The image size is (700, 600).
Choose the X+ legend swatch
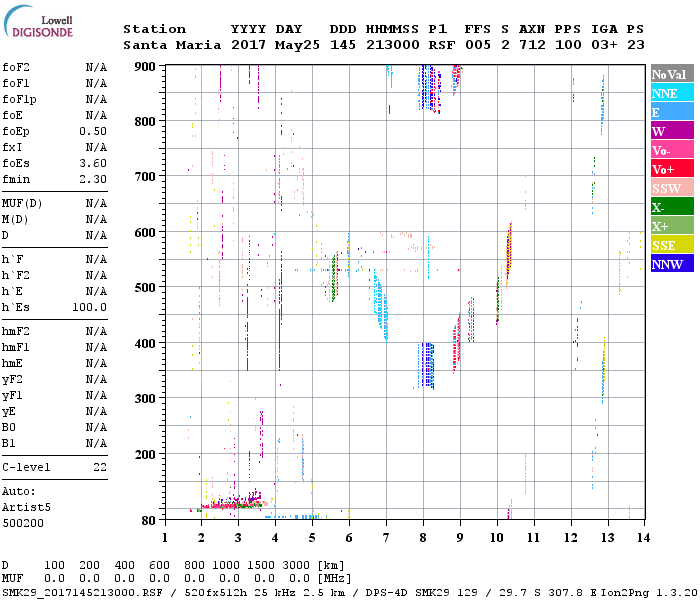coord(672,226)
